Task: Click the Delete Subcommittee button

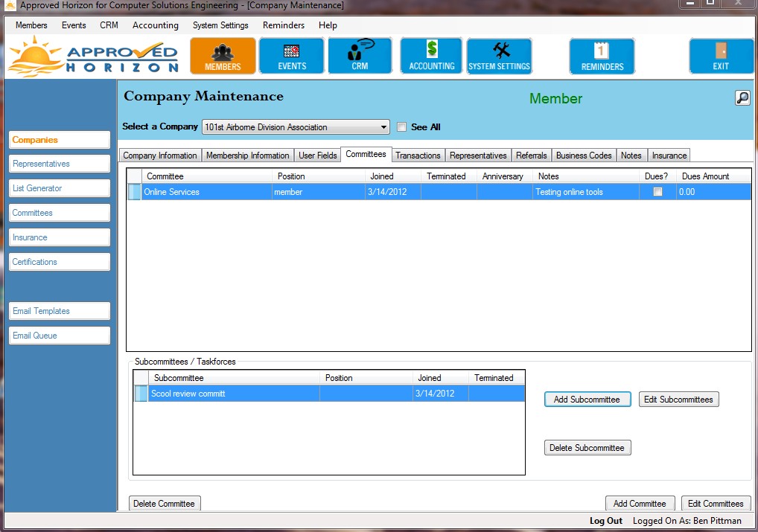Action: (x=587, y=447)
